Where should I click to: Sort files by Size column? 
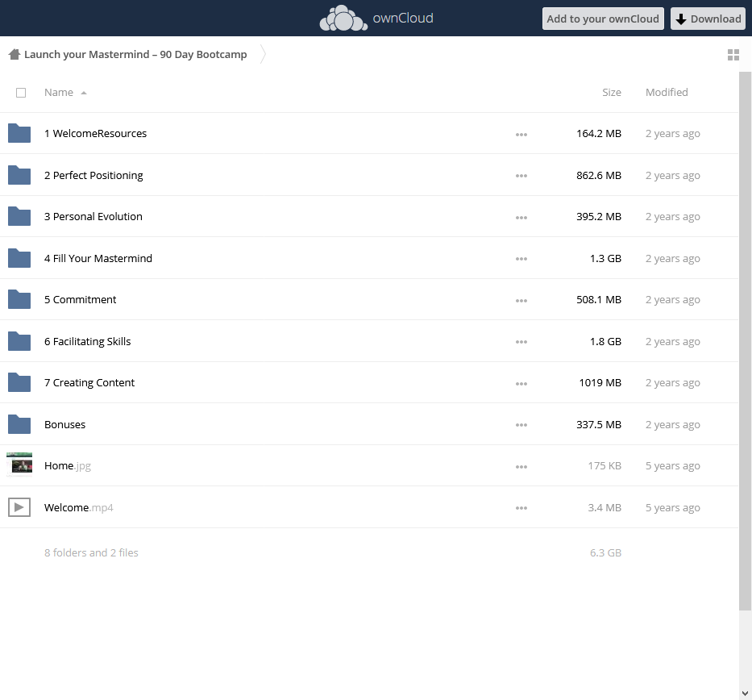pyautogui.click(x=612, y=92)
